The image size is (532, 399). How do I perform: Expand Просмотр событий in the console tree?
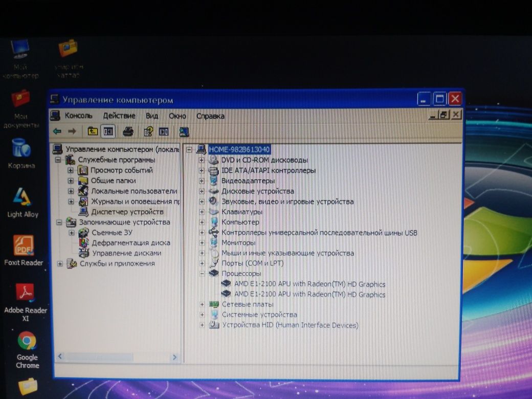point(71,170)
